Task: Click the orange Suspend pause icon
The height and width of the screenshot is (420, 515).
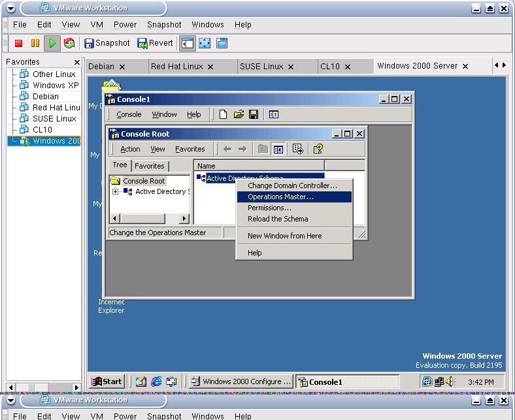Action: click(x=35, y=43)
